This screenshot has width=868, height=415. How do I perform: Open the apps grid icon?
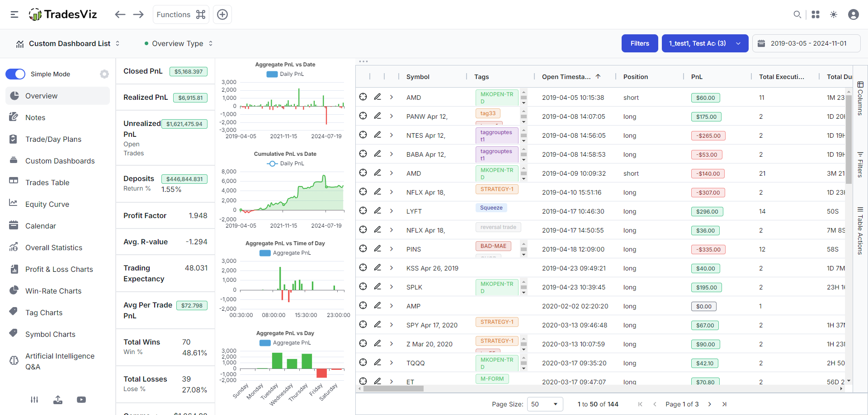point(816,14)
